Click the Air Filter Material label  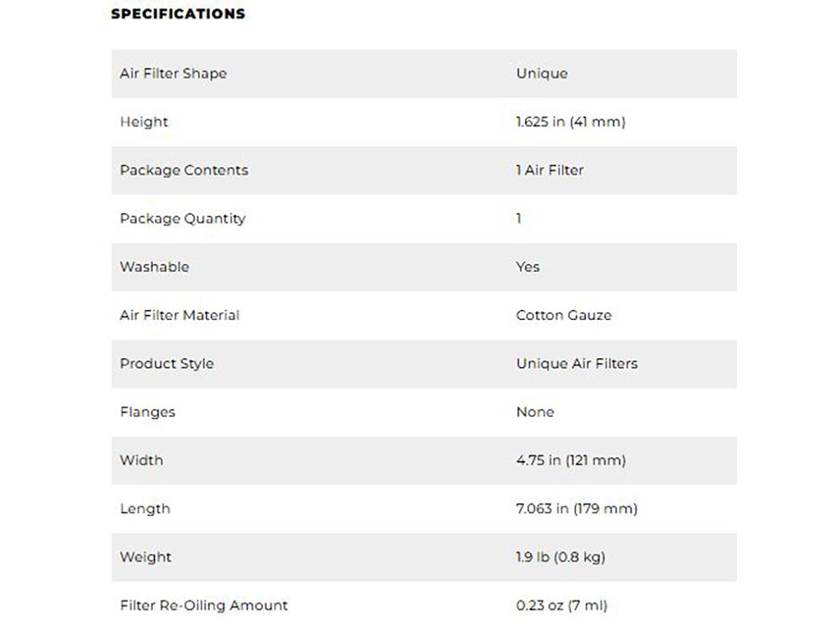coord(179,315)
